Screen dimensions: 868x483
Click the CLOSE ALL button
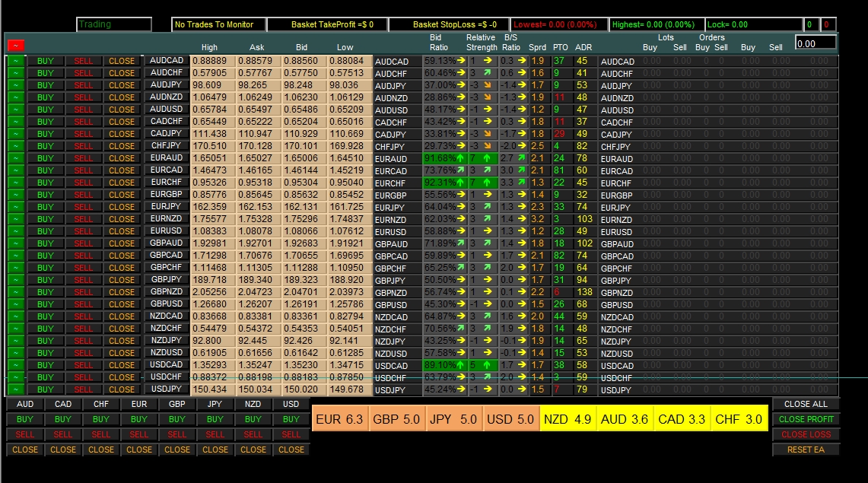coord(806,405)
